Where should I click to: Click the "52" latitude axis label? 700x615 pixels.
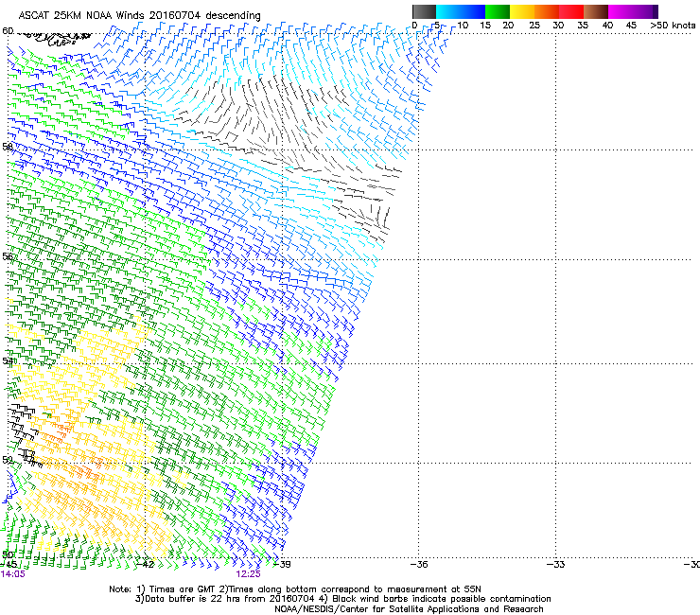pos(8,460)
